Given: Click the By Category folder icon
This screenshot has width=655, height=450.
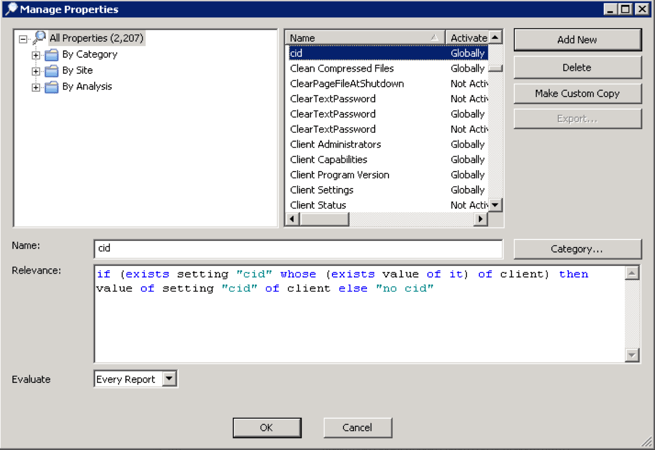Looking at the screenshot, I should 51,55.
